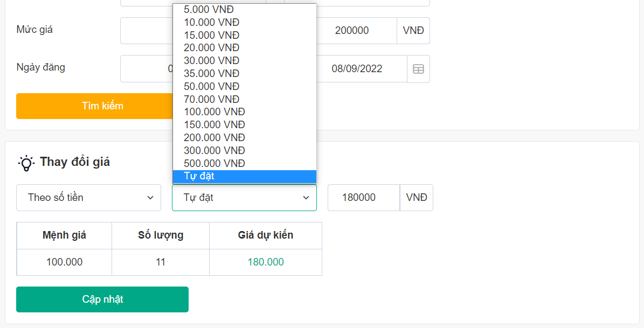Viewport: 644px width, 328px height.
Task: Collapse the Tự đặt dropdown box
Action: [244, 198]
